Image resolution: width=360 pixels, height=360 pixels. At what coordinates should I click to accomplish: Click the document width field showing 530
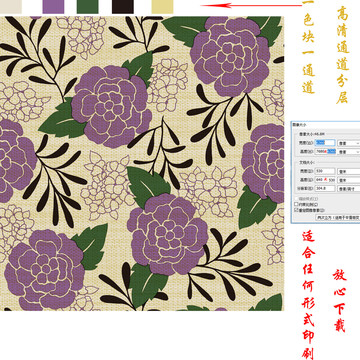325,171
